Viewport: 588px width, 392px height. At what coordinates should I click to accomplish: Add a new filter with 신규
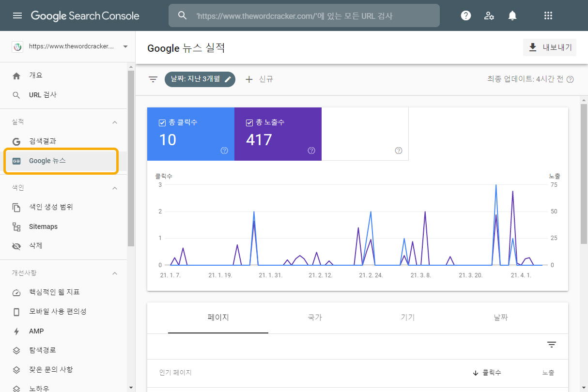coord(259,79)
